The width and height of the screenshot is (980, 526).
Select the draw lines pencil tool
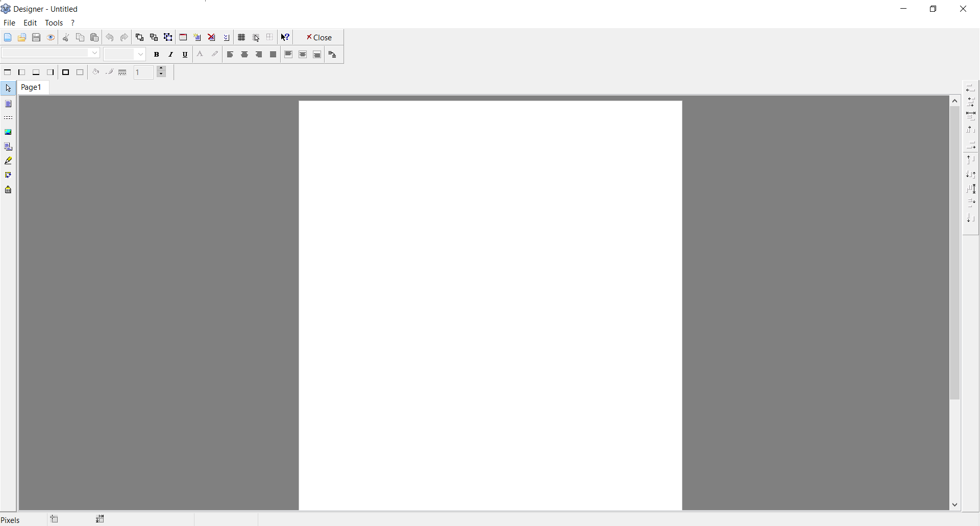(8, 161)
